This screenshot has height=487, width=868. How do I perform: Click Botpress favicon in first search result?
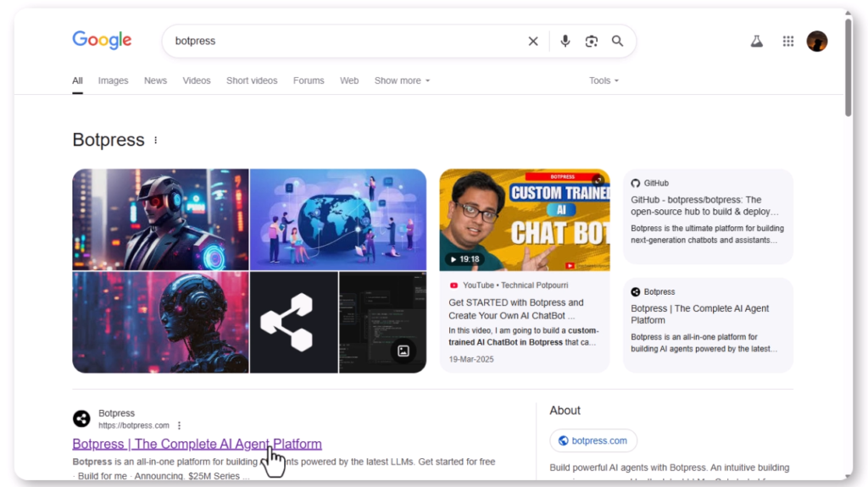click(x=81, y=419)
